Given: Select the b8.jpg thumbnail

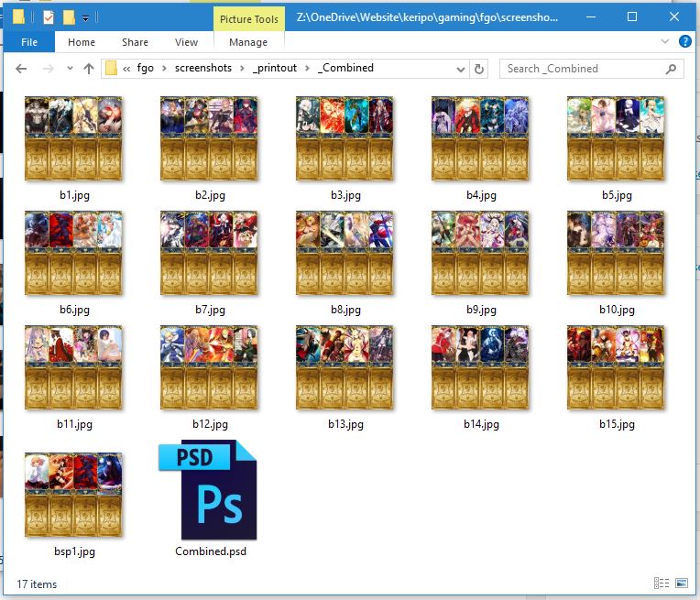Looking at the screenshot, I should (345, 253).
